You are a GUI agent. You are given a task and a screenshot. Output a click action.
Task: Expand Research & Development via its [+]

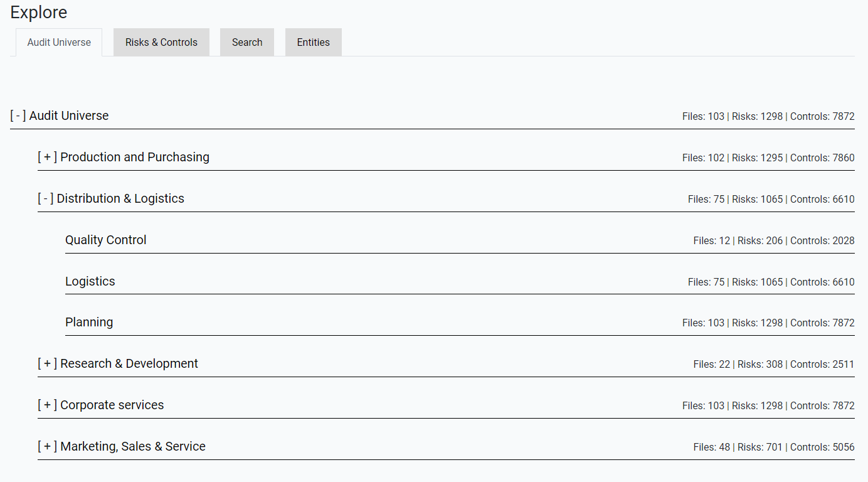(47, 364)
